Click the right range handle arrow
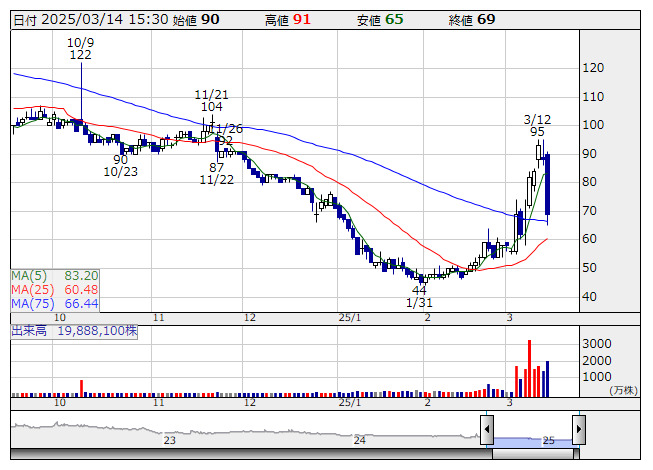Screen dimensions: 653x470 click(579, 429)
